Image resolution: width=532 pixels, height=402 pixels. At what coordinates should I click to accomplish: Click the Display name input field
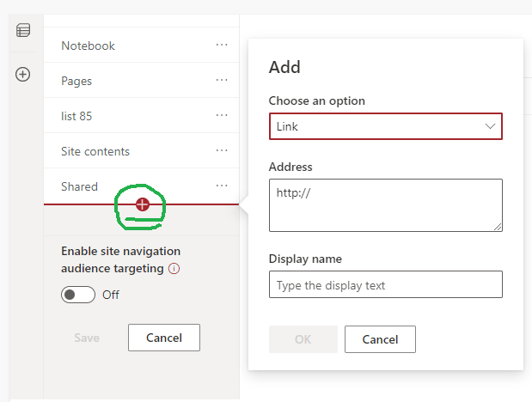click(385, 284)
